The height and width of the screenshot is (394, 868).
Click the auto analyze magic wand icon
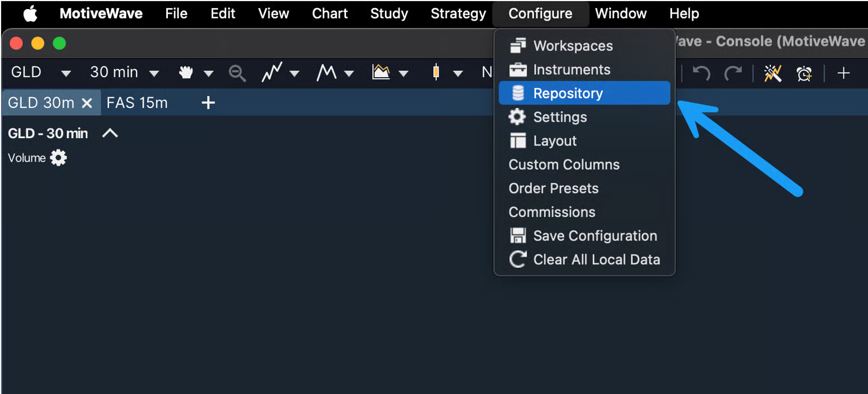point(773,73)
